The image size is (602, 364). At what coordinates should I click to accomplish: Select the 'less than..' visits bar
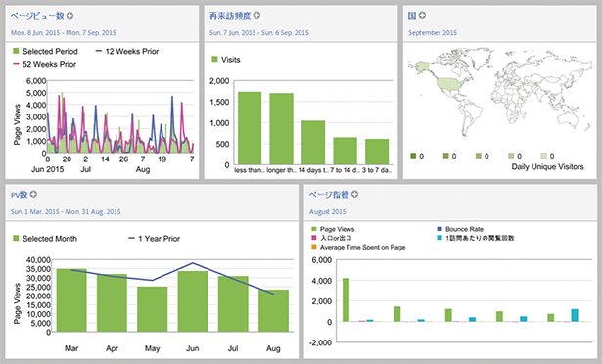(x=250, y=128)
